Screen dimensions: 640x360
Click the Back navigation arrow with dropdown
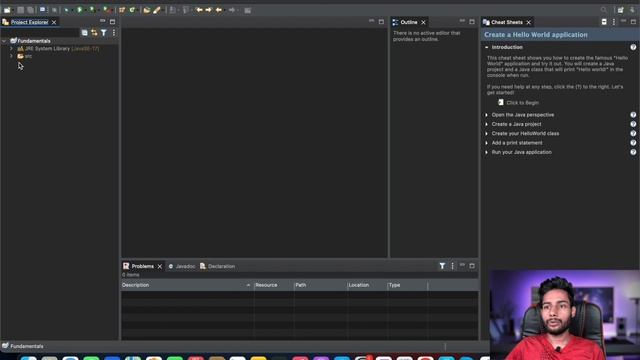click(x=218, y=10)
